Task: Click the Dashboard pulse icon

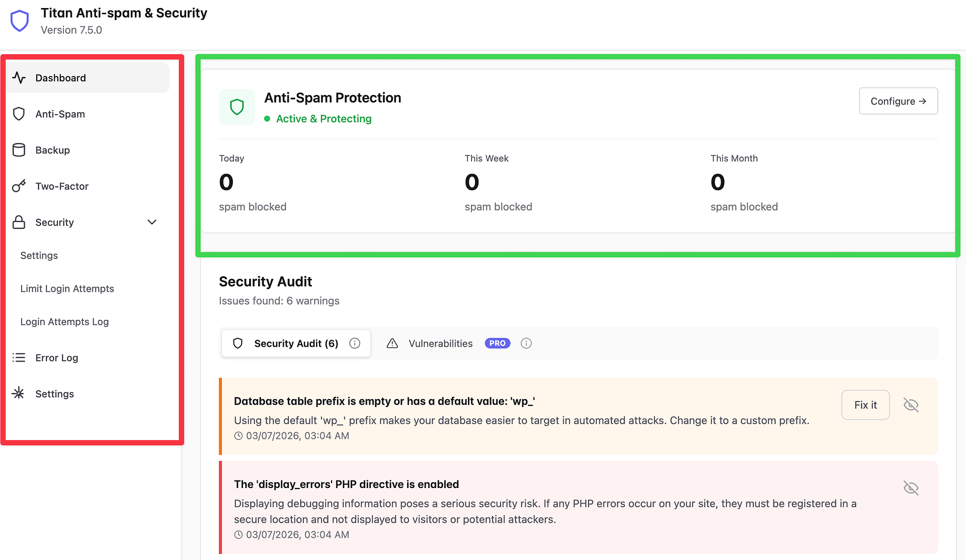Action: (19, 77)
